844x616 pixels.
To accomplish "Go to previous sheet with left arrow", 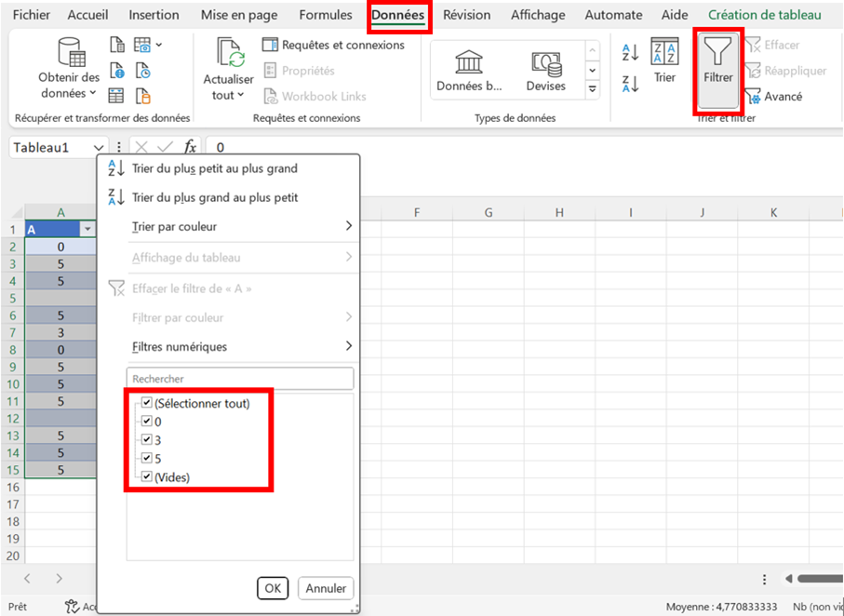I will (x=28, y=579).
